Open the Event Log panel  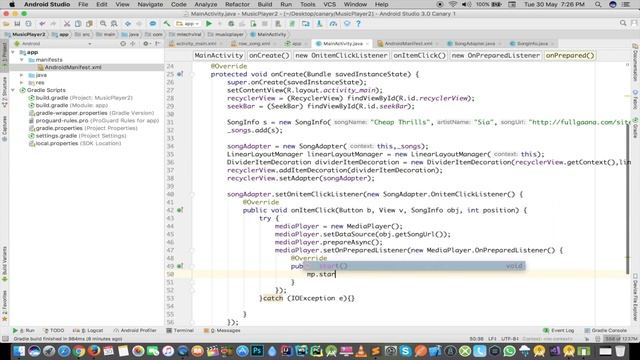(x=559, y=330)
